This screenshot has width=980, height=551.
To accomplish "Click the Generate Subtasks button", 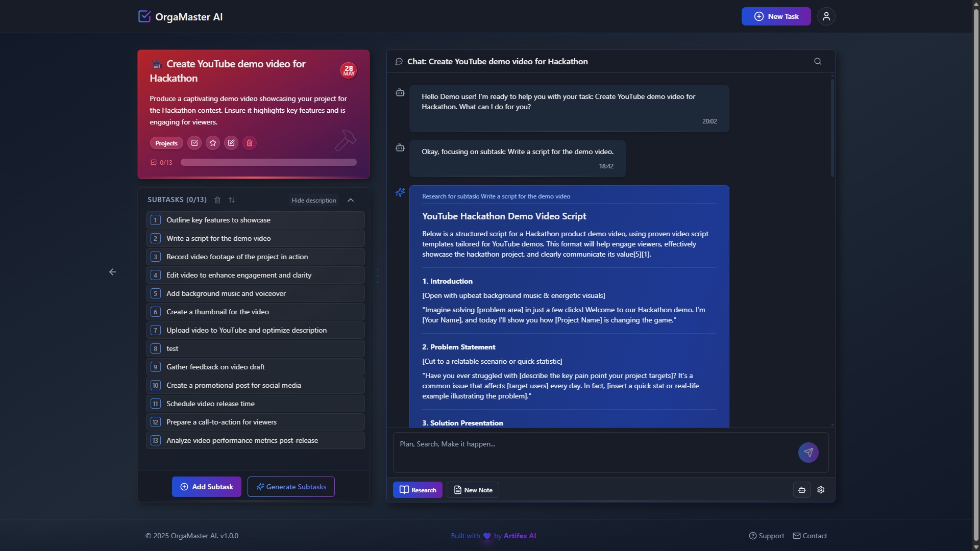I will click(291, 487).
